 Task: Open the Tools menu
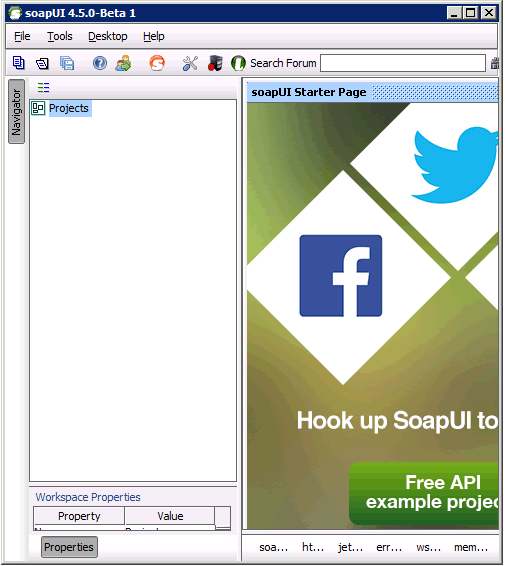[x=60, y=36]
